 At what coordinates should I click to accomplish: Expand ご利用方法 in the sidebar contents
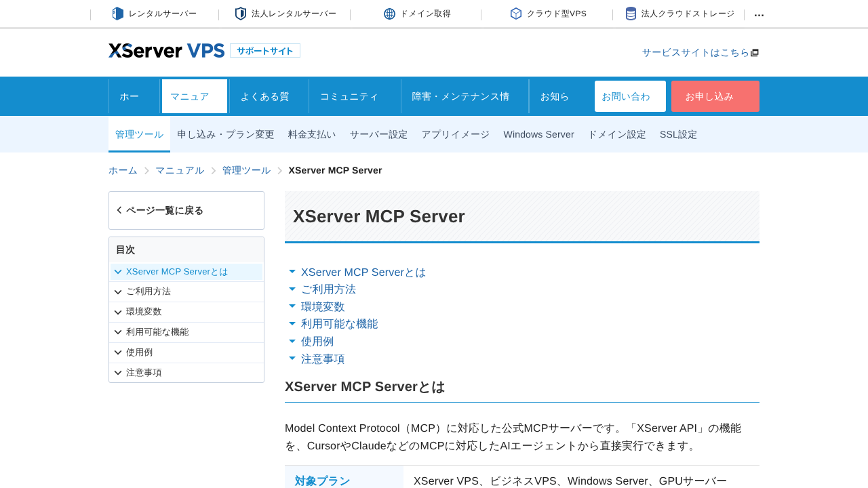click(x=186, y=291)
